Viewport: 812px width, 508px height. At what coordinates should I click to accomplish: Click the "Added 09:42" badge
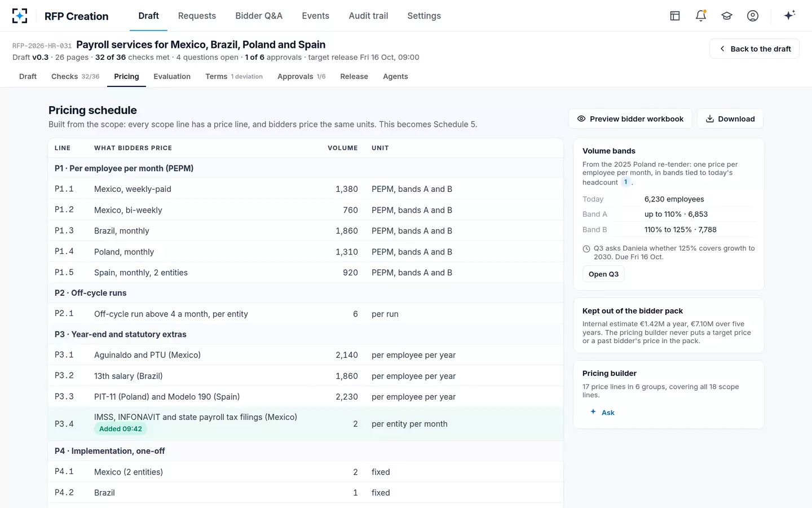[x=121, y=429]
